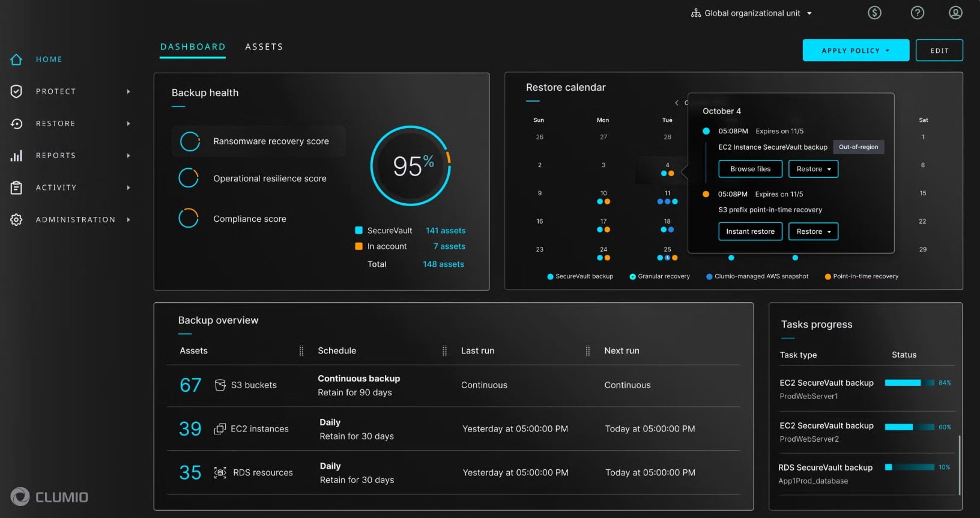Click the Reports bar chart icon

[16, 156]
